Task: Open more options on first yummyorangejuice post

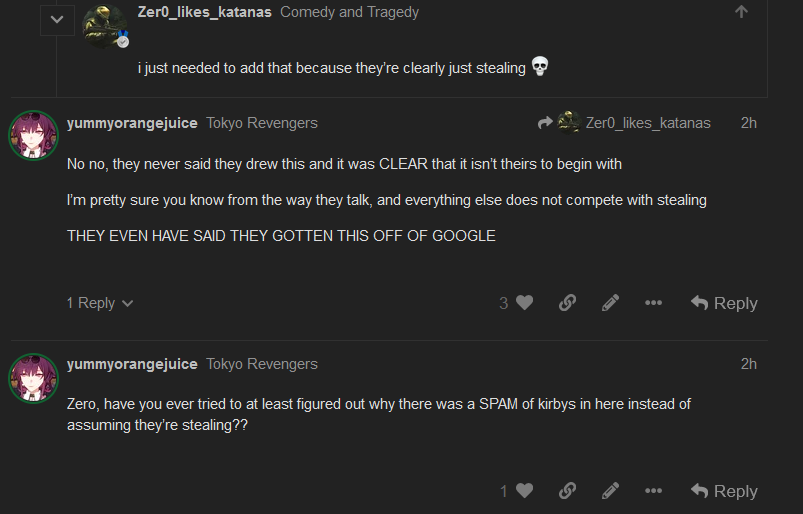Action: click(x=653, y=303)
